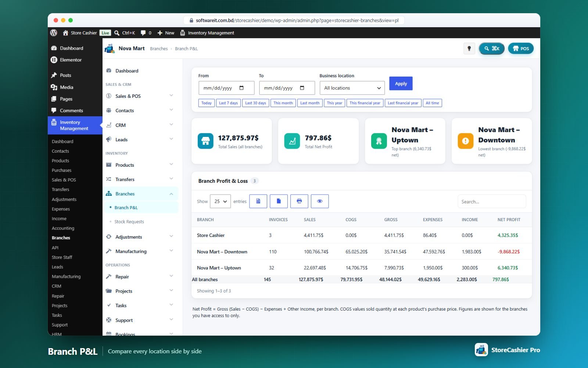Select the Last 30 days preset

click(255, 103)
